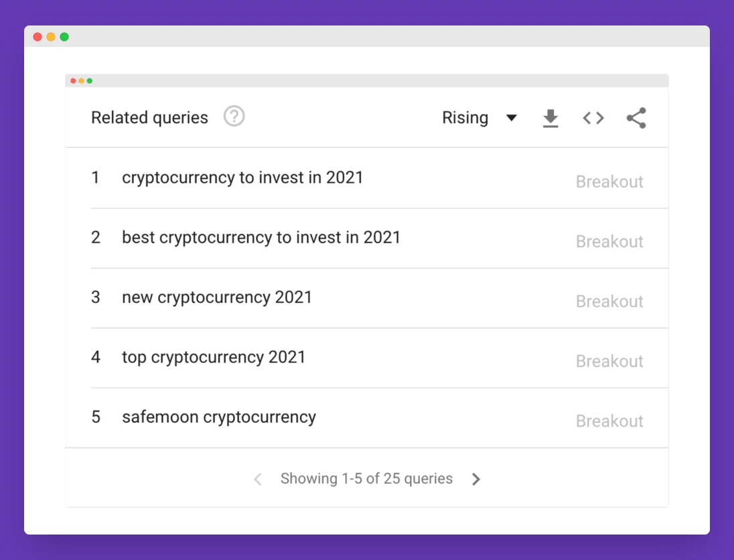Viewport: 734px width, 560px height.
Task: Select the angle-brackets embed icon
Action: [x=593, y=117]
